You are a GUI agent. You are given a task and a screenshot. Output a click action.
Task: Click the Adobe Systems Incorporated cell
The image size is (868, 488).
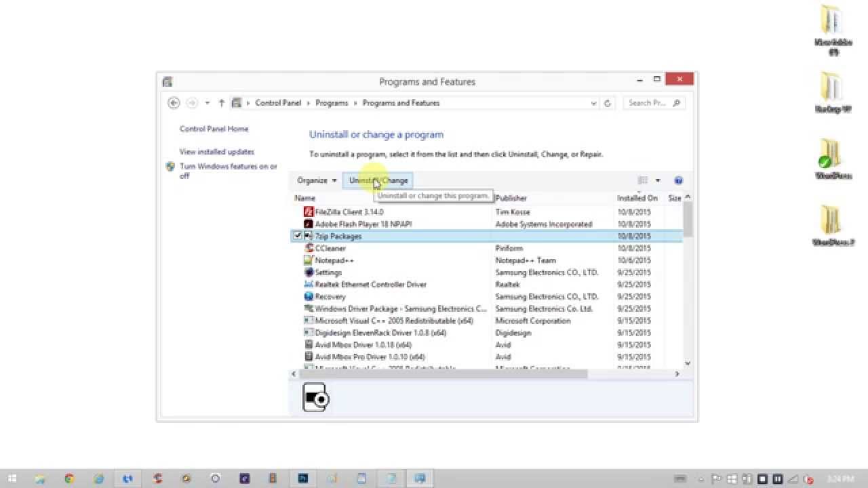pyautogui.click(x=544, y=224)
